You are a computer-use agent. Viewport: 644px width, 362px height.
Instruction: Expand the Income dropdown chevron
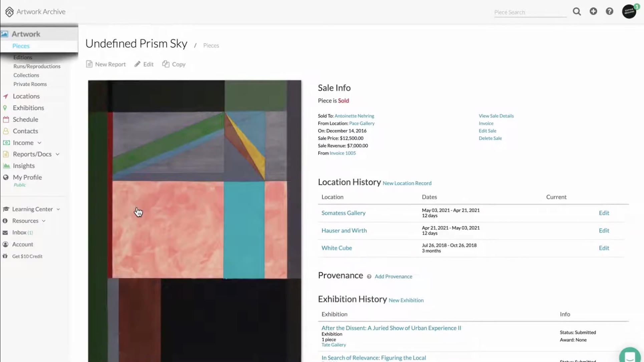[x=39, y=143]
